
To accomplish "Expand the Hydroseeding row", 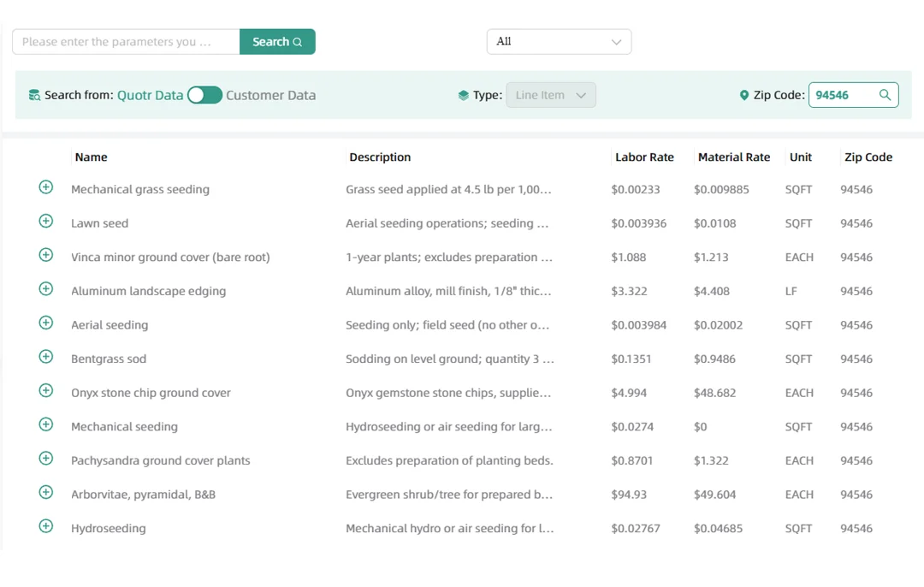I will [45, 525].
